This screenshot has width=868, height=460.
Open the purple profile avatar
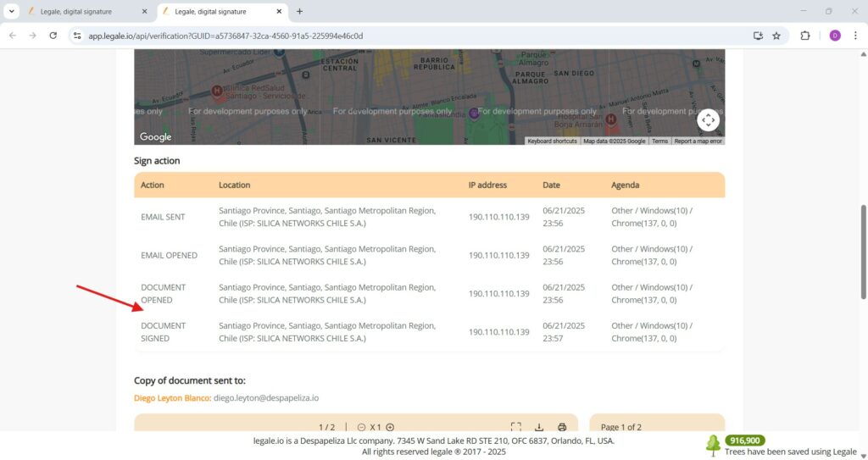pyautogui.click(x=835, y=36)
